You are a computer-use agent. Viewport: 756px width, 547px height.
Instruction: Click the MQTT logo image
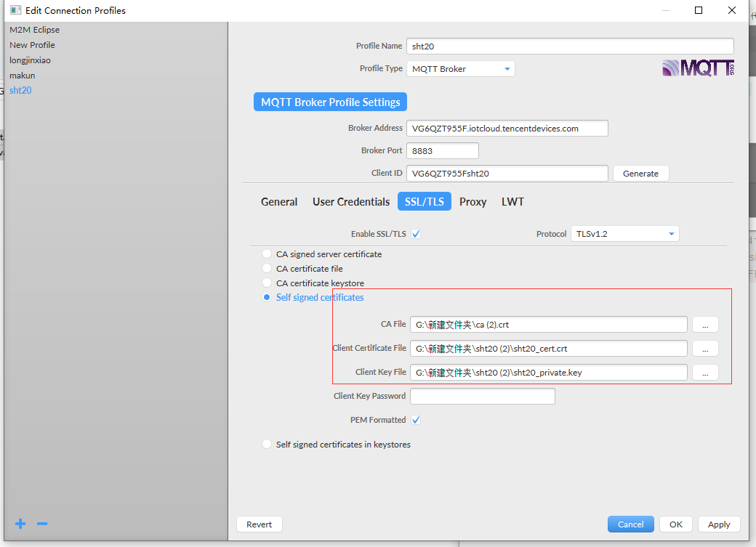697,67
